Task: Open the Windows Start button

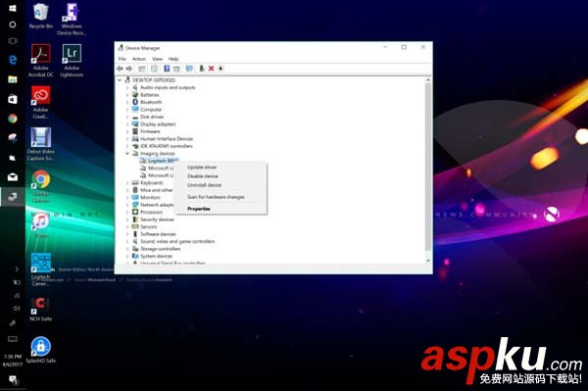Action: pyautogui.click(x=13, y=8)
